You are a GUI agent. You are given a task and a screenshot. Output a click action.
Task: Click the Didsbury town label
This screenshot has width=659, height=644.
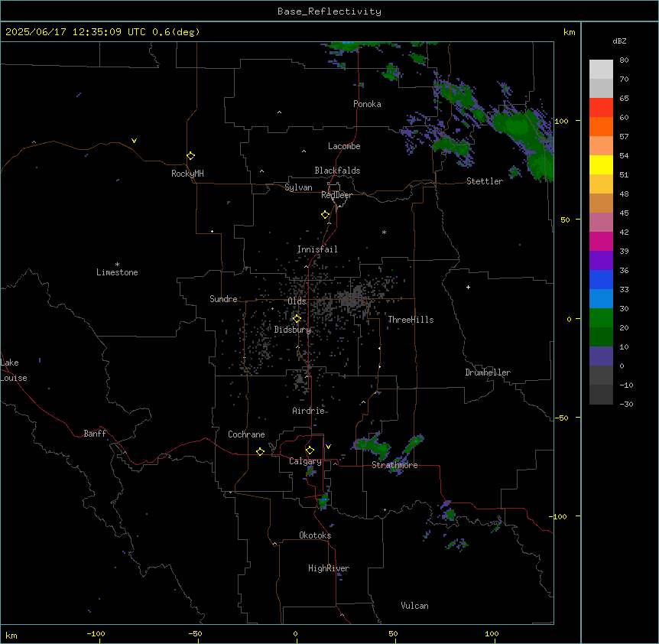[x=293, y=330]
